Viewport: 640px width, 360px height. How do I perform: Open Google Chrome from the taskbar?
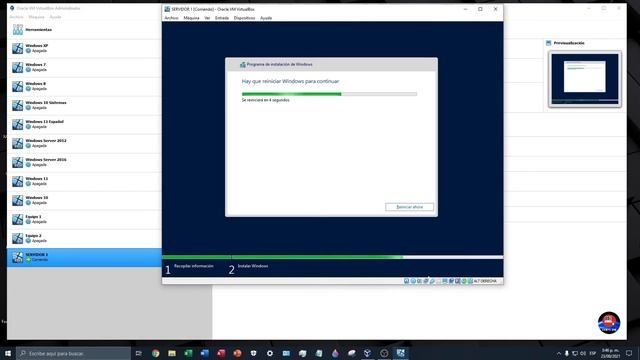tap(156, 353)
